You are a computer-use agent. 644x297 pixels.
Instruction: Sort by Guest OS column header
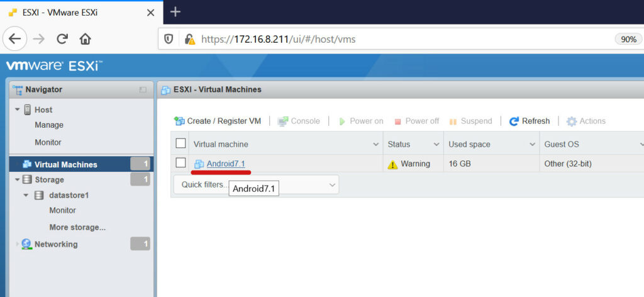[x=562, y=144]
